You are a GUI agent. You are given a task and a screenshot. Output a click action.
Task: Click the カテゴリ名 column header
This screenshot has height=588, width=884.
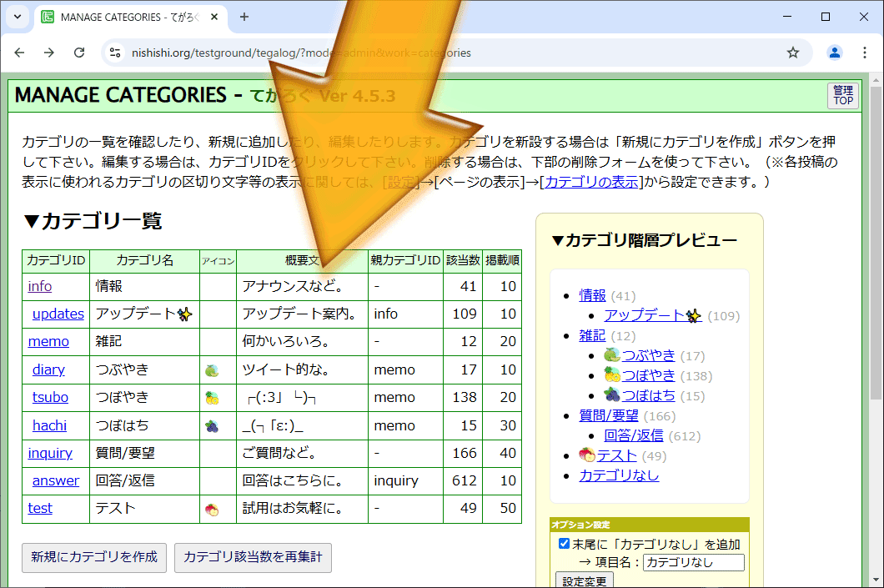click(x=145, y=261)
